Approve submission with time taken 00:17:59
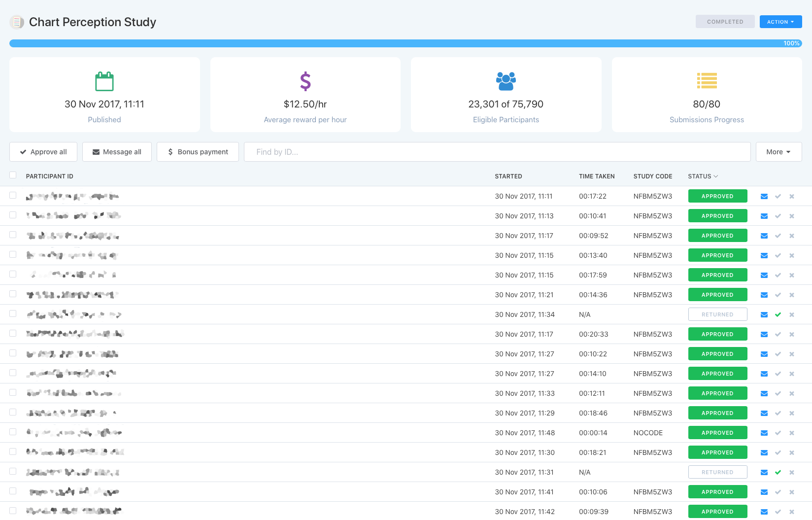Image resolution: width=812 pixels, height=520 pixels. point(778,275)
